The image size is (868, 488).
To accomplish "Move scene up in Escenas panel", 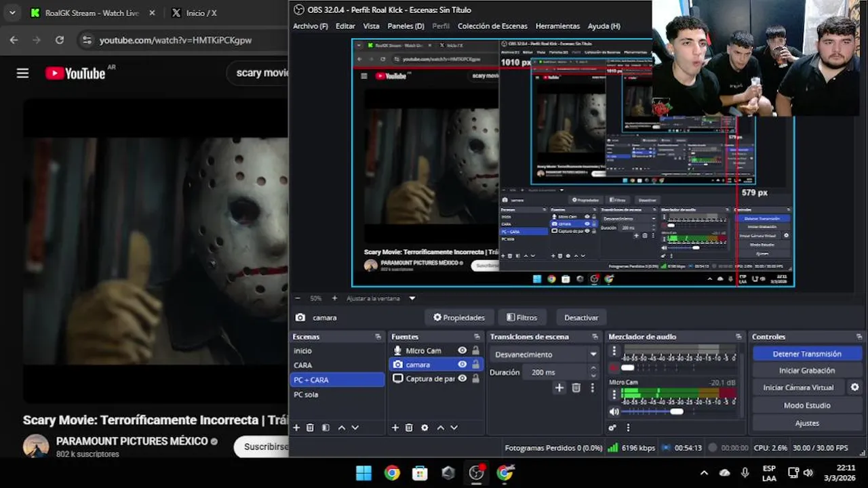I will pos(342,428).
